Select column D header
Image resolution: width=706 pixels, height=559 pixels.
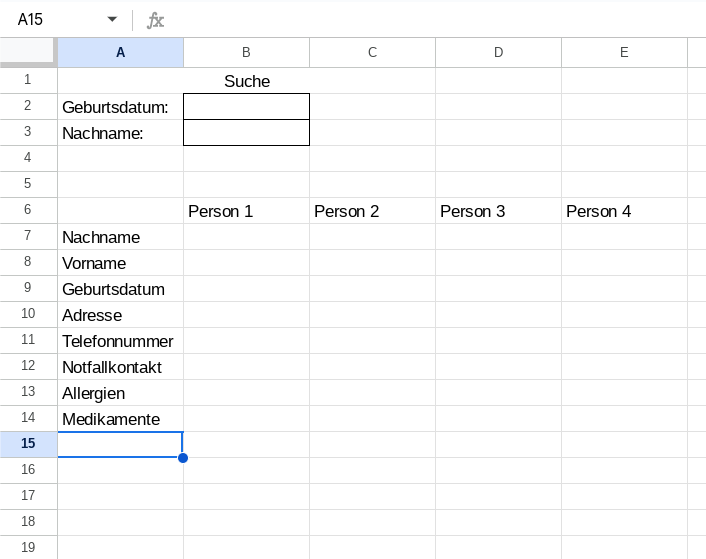(x=498, y=53)
